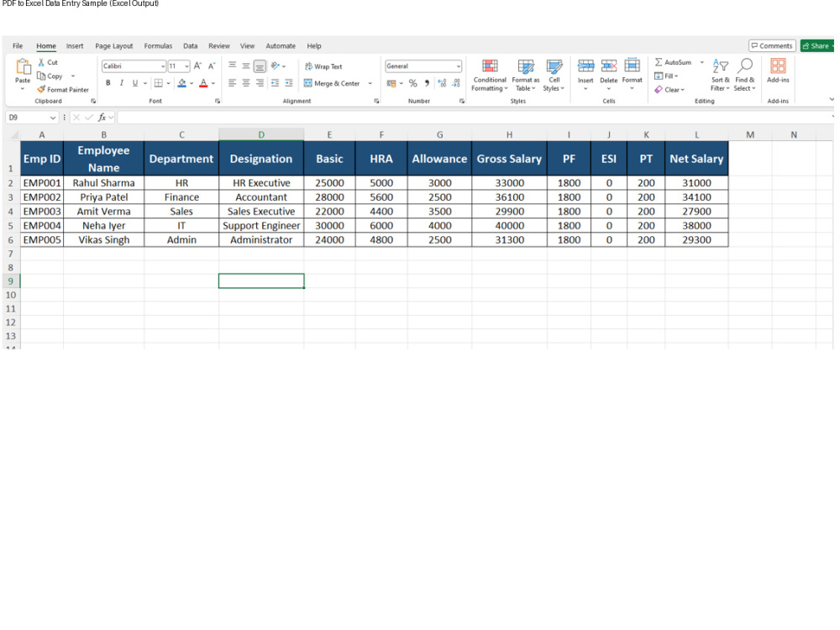
Task: Click the Copy icon
Action: pyautogui.click(x=41, y=76)
